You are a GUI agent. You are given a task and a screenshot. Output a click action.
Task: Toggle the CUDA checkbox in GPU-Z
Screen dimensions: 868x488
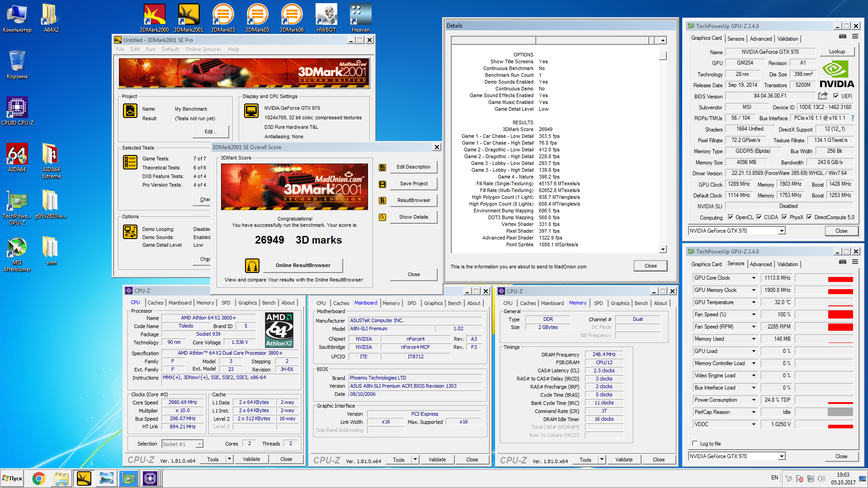coord(759,217)
